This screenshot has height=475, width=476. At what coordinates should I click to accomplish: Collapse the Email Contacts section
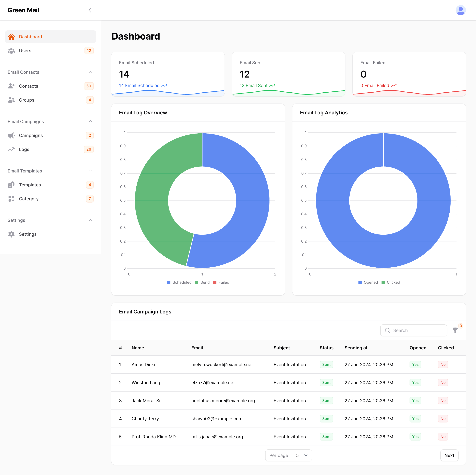(90, 72)
